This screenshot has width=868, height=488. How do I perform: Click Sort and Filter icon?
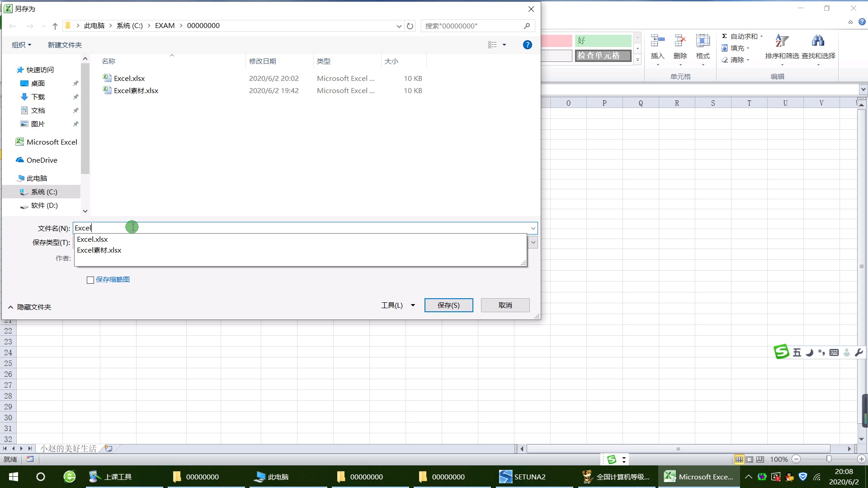(x=782, y=41)
